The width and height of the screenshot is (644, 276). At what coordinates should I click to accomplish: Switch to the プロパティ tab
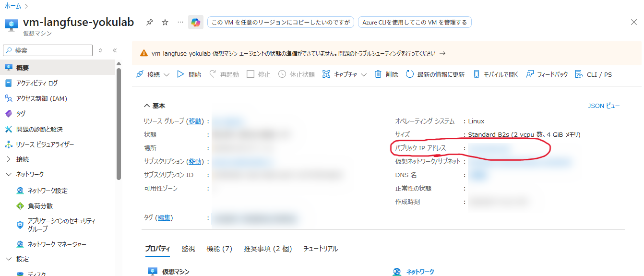pos(157,249)
